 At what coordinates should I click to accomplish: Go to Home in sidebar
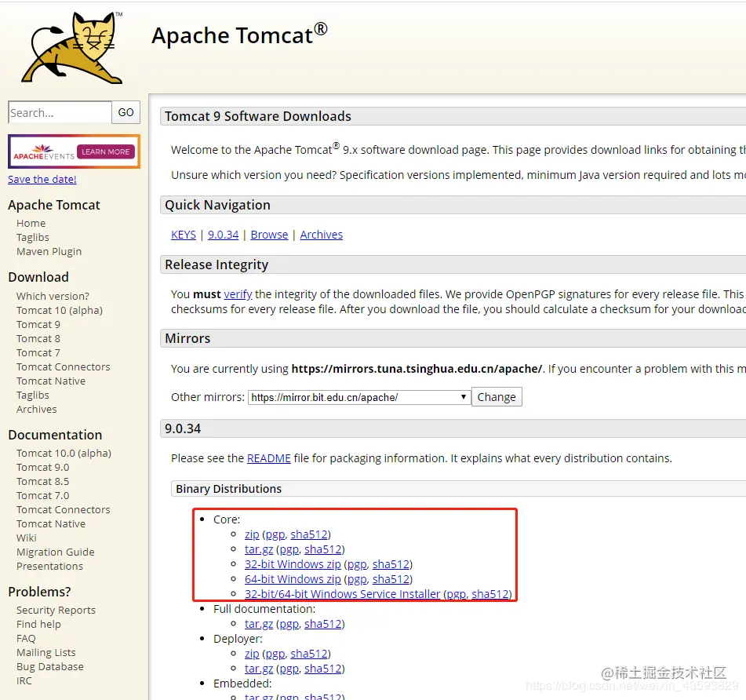coord(31,223)
